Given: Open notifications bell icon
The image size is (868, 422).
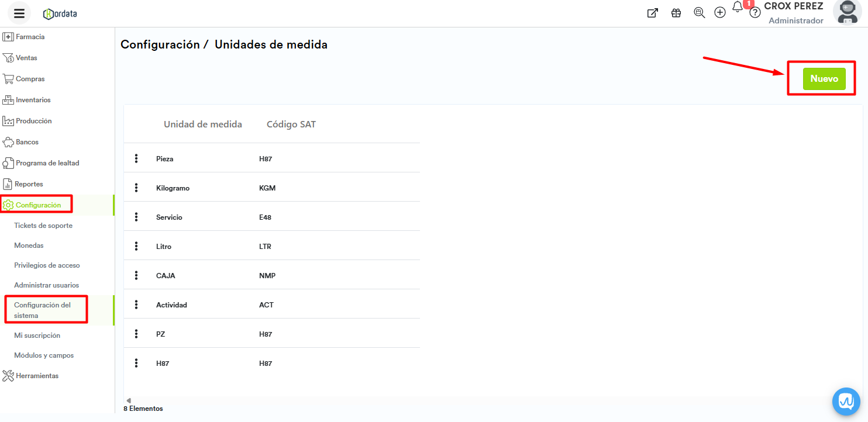Looking at the screenshot, I should (738, 8).
